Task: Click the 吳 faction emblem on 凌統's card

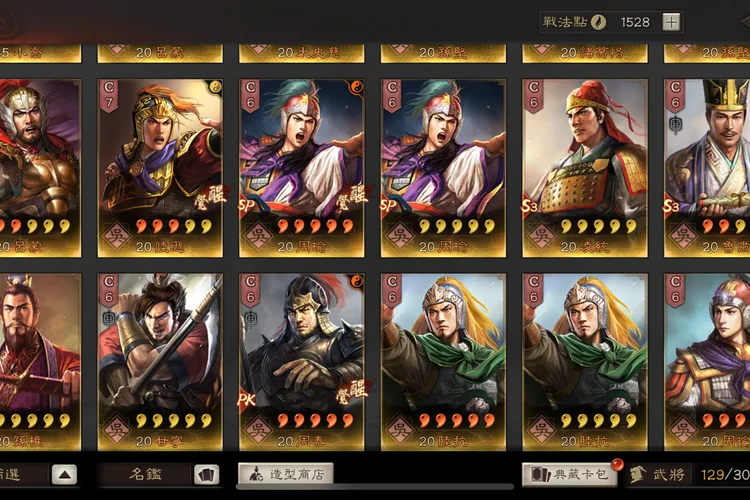Action: 541,236
